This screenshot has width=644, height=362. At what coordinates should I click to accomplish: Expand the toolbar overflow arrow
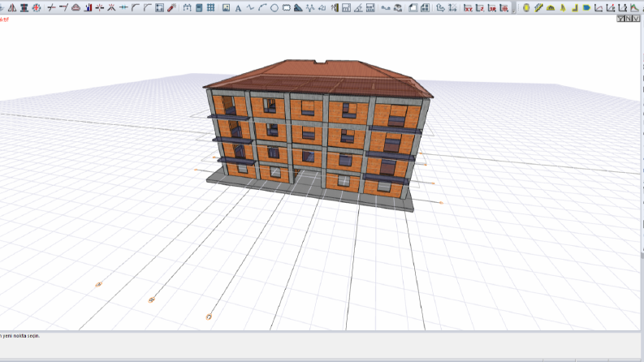(x=514, y=10)
